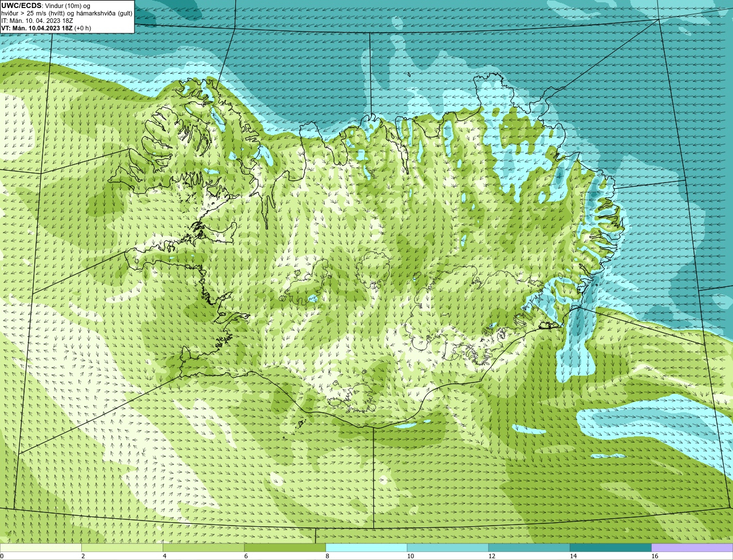Pick the 8–10 m/s pale cyan legend swatch

coord(366,548)
